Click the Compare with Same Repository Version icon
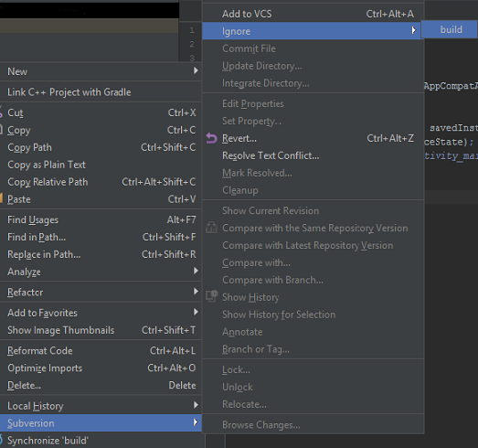Viewport: 478px width, 448px height. [211, 228]
